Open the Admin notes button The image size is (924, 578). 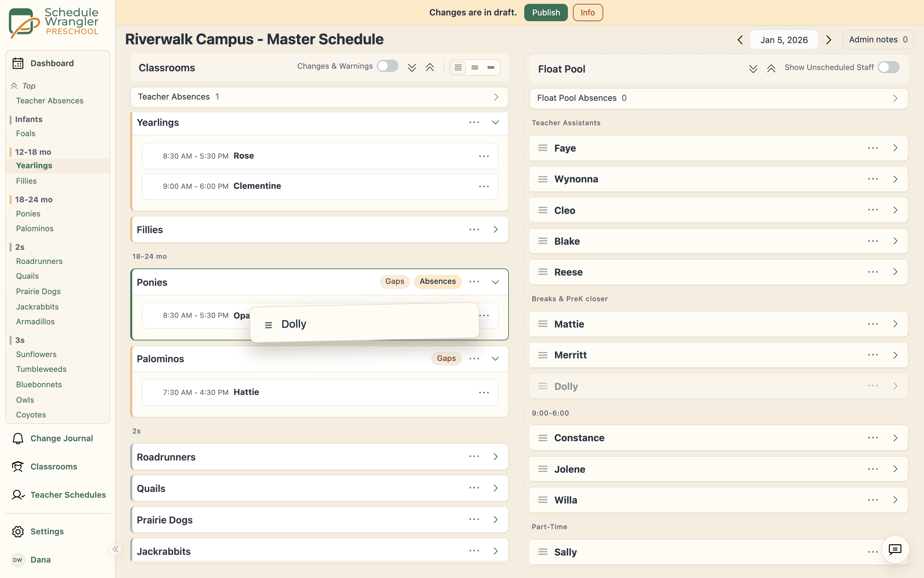tap(878, 39)
